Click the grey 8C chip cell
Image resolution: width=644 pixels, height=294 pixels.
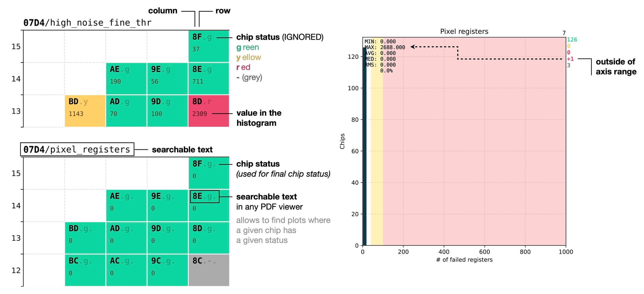[209, 270]
